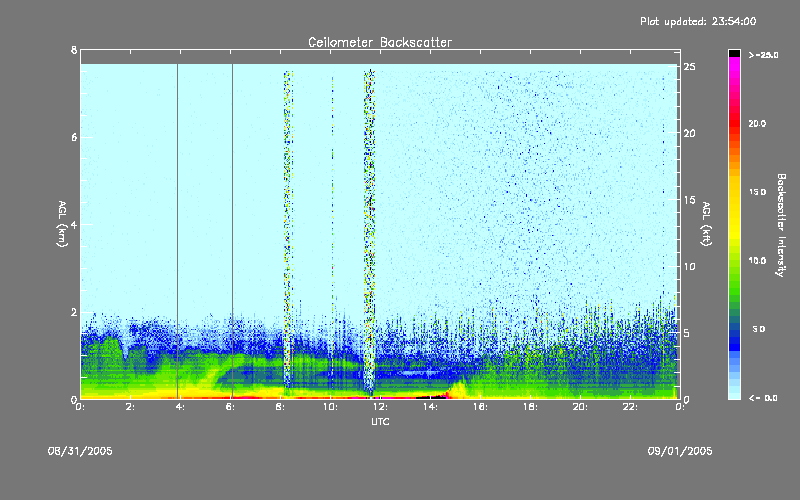Click the speckled noise column just after 8: UTC
800x500 pixels.
pos(288,230)
